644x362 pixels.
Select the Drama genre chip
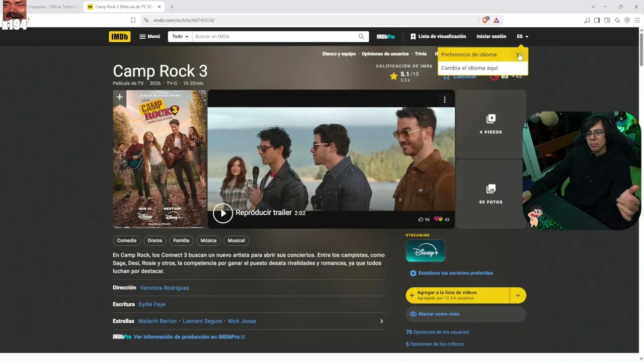[155, 240]
